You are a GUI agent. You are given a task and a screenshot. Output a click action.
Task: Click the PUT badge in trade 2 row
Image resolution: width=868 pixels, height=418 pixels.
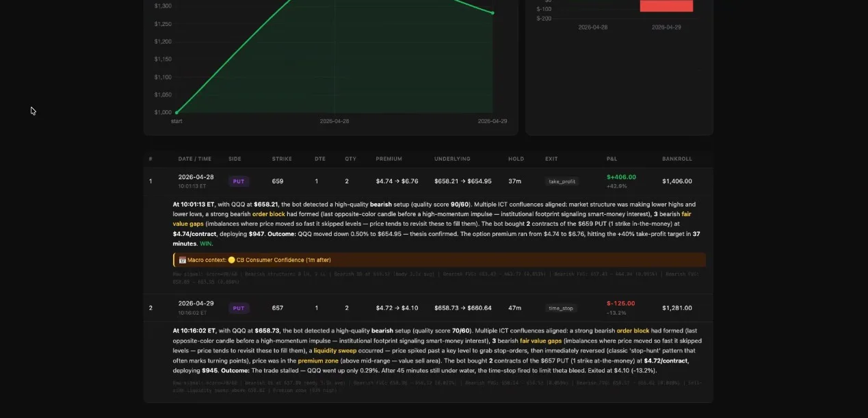tap(239, 308)
